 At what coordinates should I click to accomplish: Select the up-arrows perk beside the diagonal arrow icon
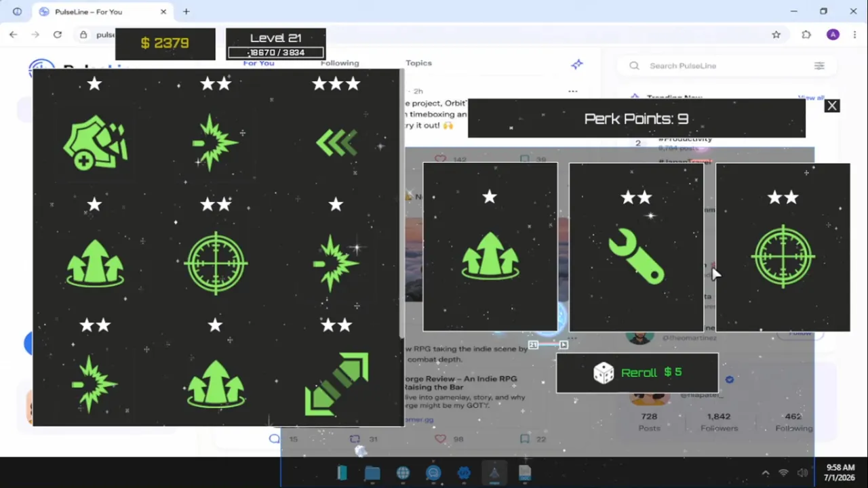click(216, 384)
